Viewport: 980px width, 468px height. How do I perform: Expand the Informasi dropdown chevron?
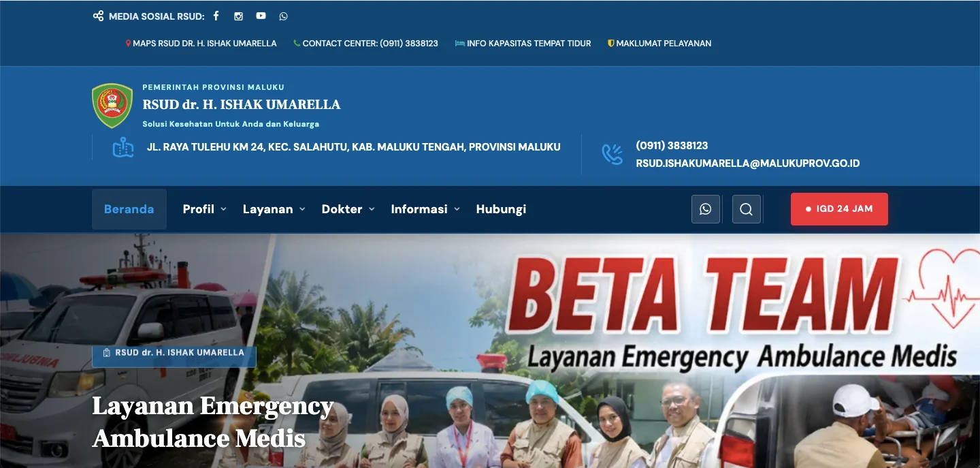click(x=457, y=209)
